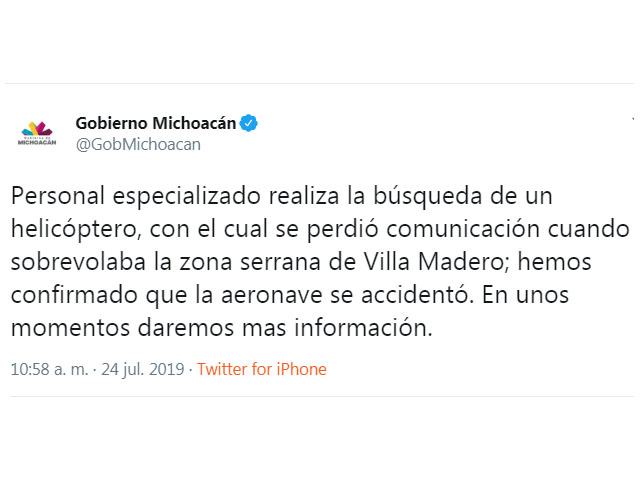Click the momentos daremos mas información line

[221, 328]
